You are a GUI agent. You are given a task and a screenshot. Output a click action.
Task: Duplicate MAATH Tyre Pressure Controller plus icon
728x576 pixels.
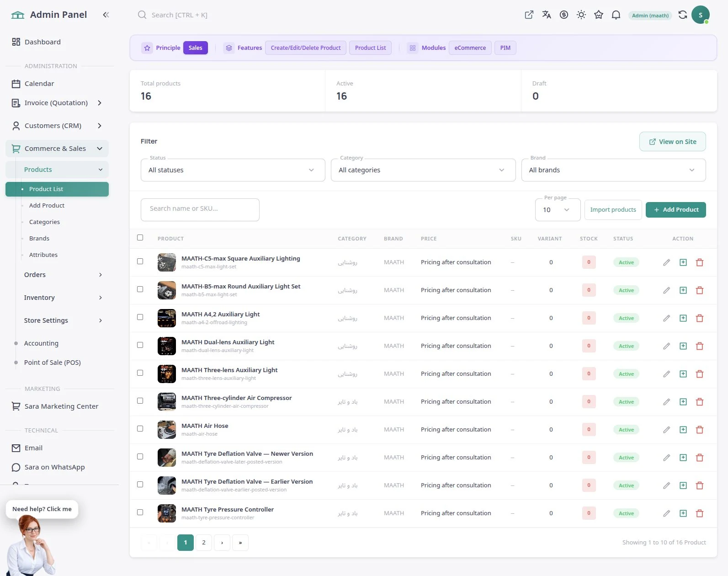coord(683,513)
